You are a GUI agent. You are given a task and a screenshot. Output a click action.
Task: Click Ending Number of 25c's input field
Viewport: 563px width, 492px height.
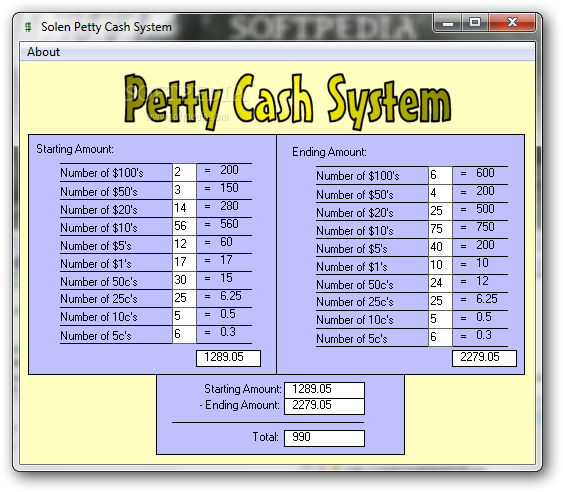tap(440, 301)
